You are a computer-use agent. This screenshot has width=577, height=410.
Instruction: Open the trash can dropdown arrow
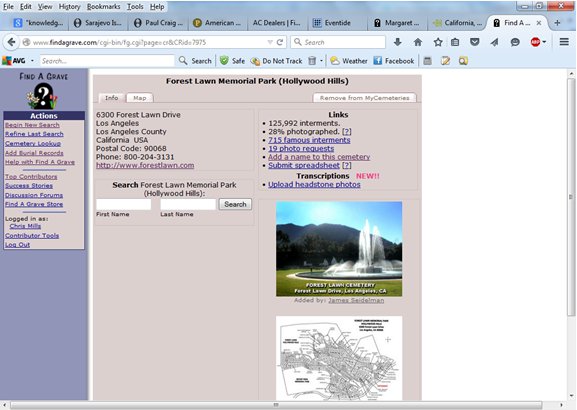click(x=321, y=61)
